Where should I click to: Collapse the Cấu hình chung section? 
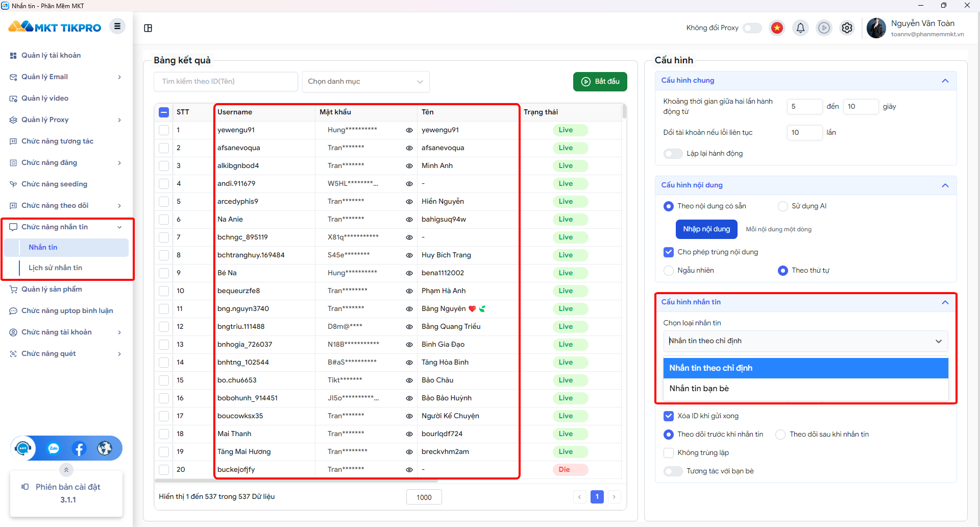pyautogui.click(x=945, y=81)
